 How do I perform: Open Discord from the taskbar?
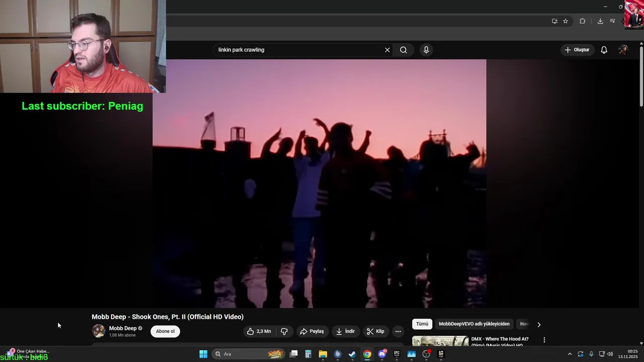[382, 354]
